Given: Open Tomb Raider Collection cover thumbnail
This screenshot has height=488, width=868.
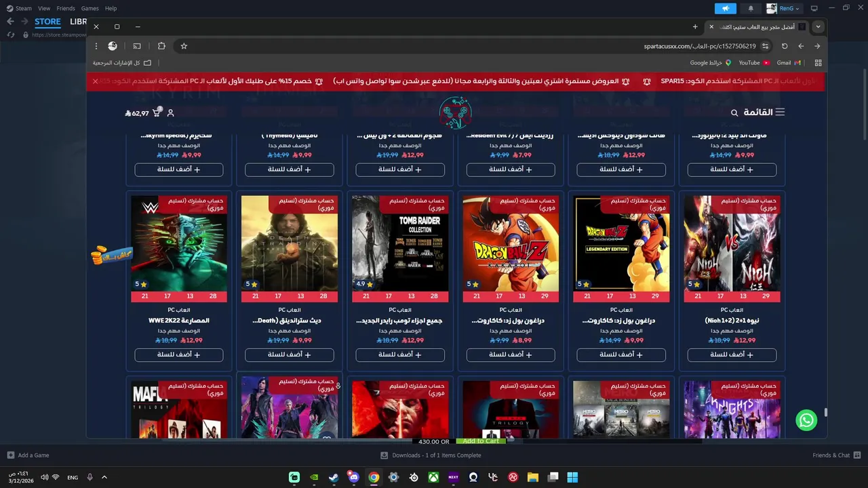Looking at the screenshot, I should tap(400, 244).
